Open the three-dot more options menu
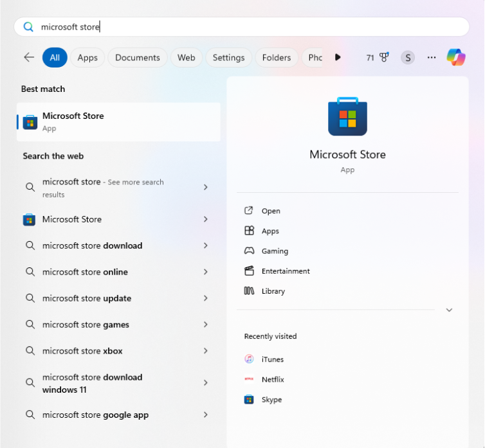Image resolution: width=485 pixels, height=448 pixels. point(432,57)
